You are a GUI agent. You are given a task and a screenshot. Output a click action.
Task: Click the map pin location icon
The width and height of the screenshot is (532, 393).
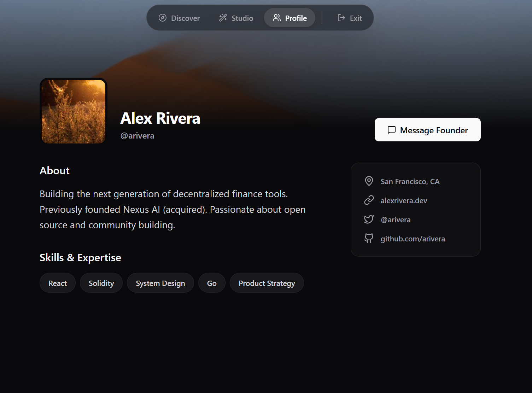(369, 181)
